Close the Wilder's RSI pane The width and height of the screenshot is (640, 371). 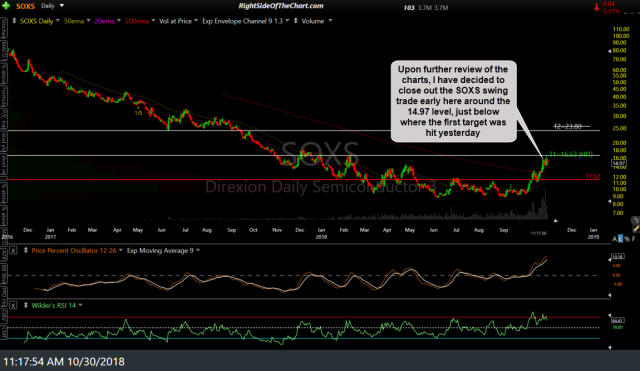[13, 305]
